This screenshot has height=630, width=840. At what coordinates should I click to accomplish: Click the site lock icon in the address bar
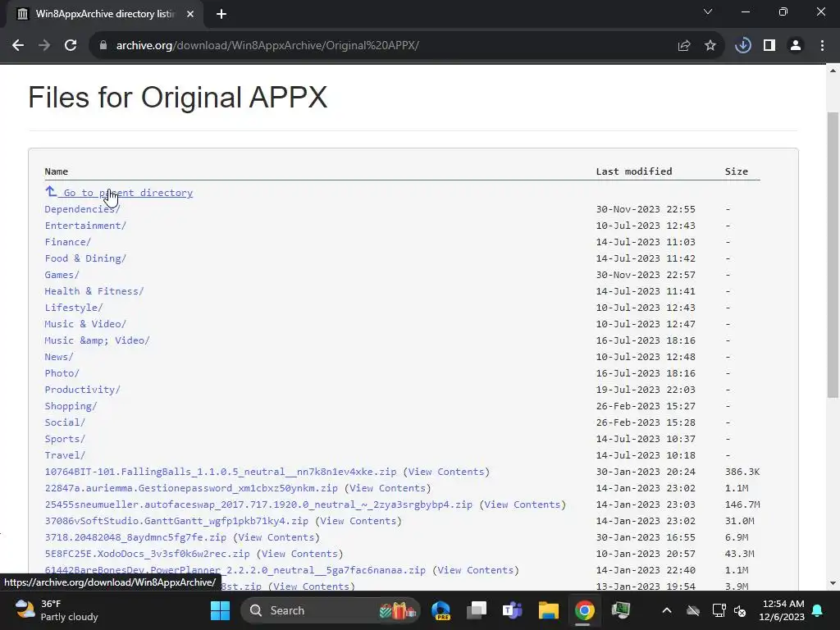(103, 46)
